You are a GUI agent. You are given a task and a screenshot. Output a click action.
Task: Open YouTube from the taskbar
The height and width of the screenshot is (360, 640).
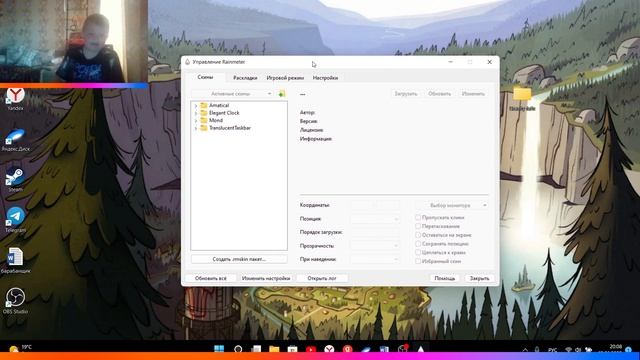pyautogui.click(x=311, y=349)
